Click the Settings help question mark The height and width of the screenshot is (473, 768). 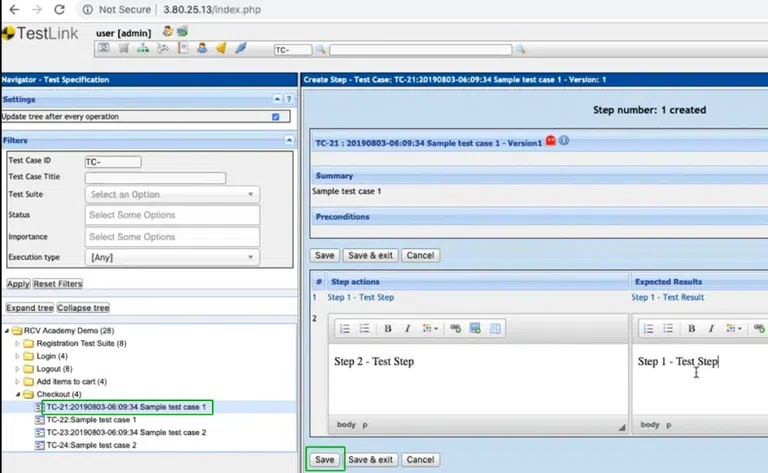click(289, 99)
